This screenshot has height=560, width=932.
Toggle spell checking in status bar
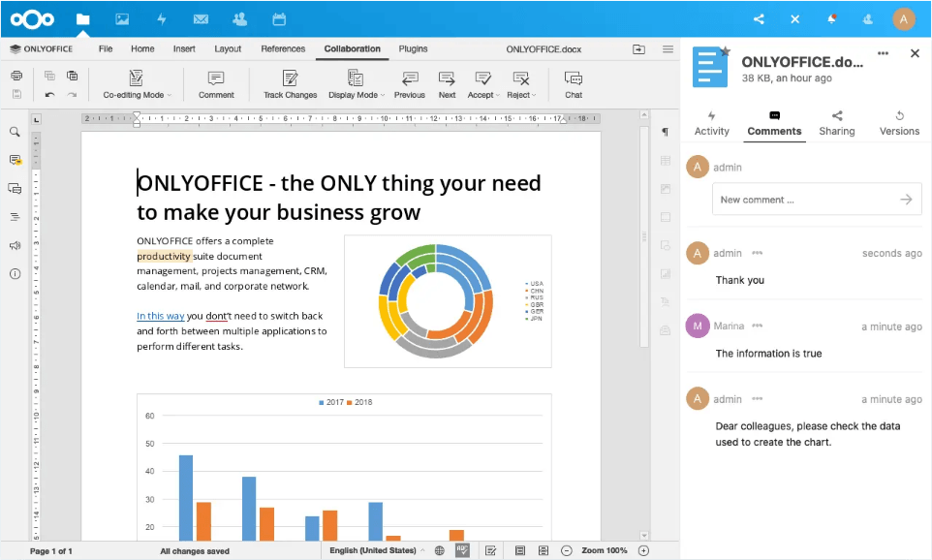click(x=462, y=550)
